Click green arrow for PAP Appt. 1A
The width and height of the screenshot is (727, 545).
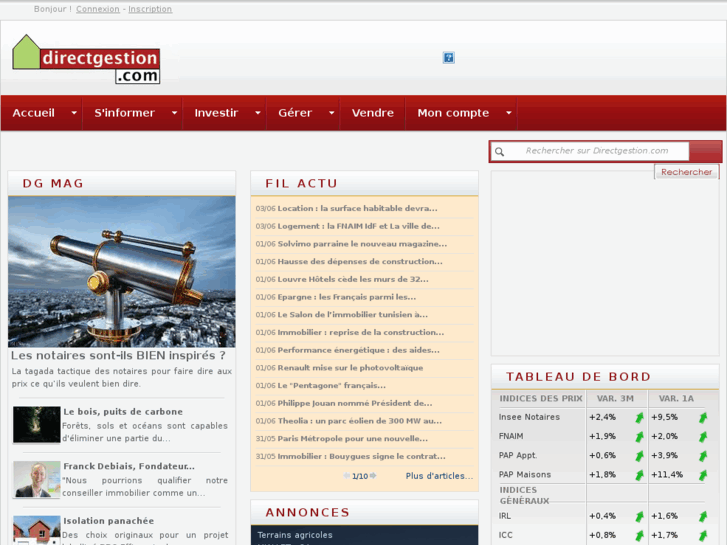tap(703, 456)
